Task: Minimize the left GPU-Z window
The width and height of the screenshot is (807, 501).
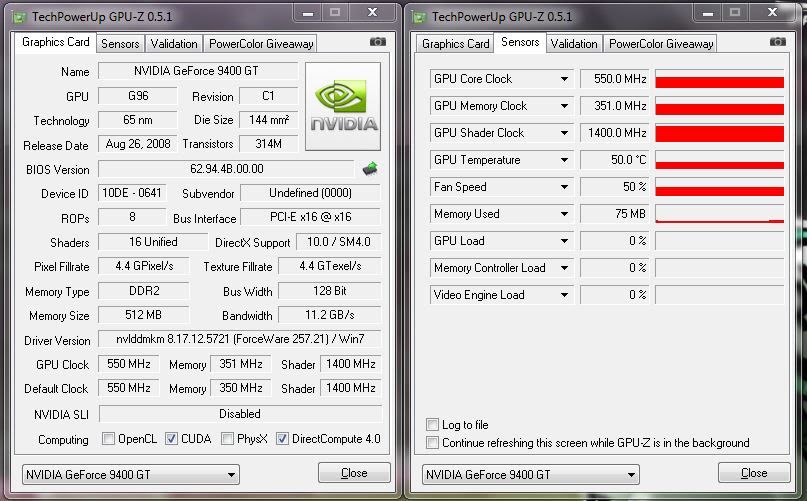Action: 308,13
